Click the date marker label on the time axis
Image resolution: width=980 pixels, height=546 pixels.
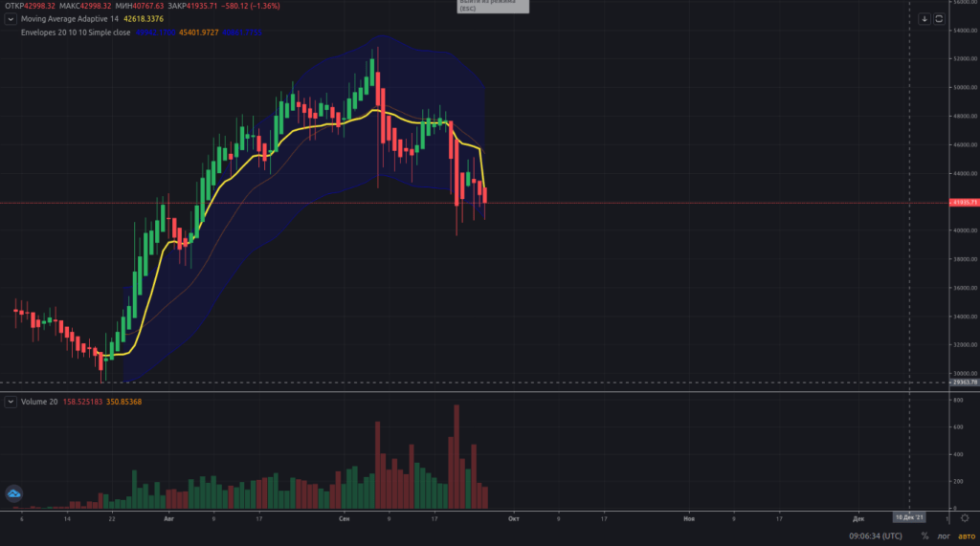[908, 517]
